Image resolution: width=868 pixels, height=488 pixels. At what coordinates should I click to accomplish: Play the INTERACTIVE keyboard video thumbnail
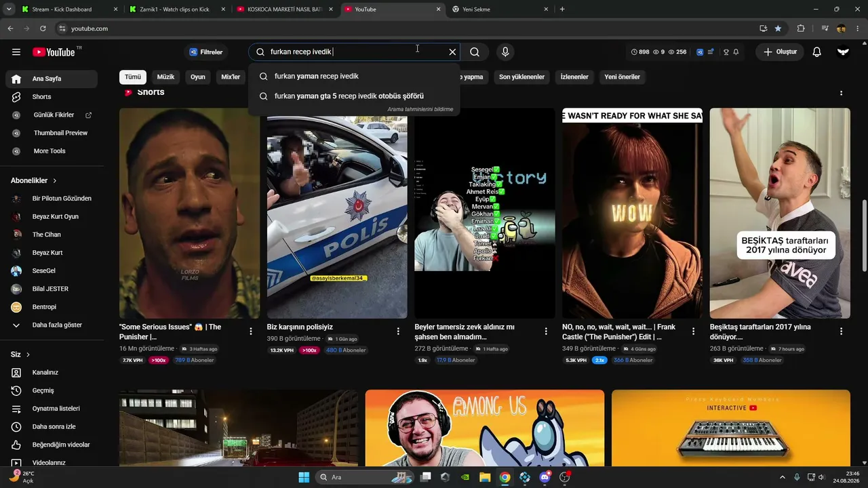pyautogui.click(x=731, y=428)
